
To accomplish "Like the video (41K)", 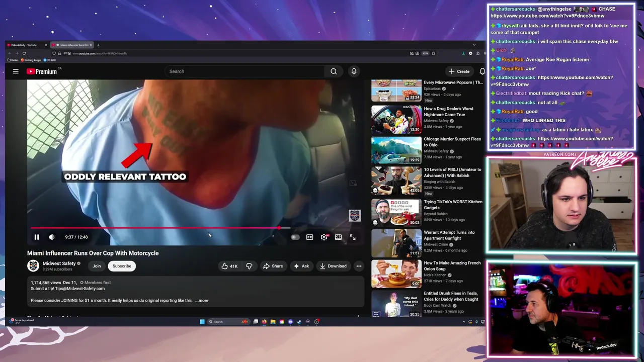I will (x=230, y=266).
